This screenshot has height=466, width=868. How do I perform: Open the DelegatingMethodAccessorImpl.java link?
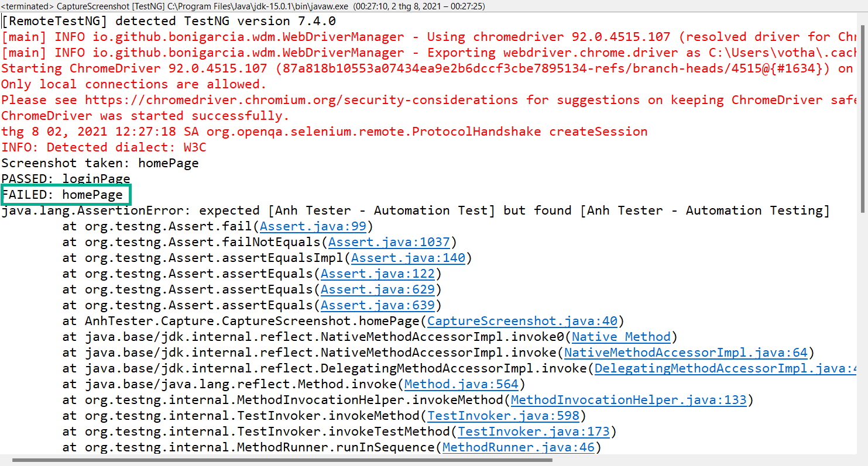(x=726, y=368)
